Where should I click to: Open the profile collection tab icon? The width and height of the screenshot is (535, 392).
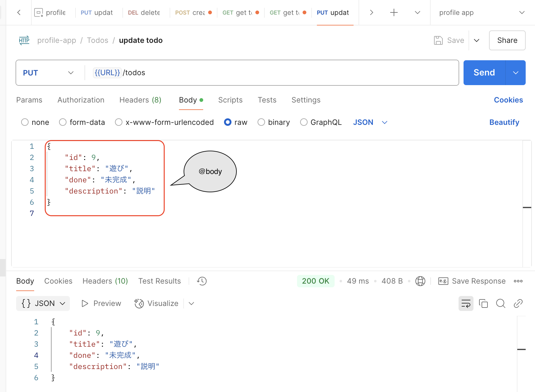pos(39,12)
